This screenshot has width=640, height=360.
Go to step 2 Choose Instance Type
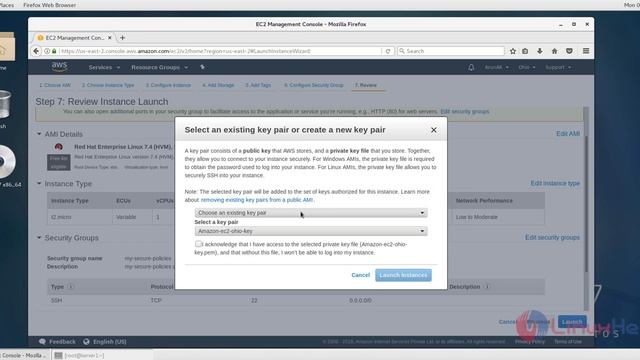coord(108,85)
